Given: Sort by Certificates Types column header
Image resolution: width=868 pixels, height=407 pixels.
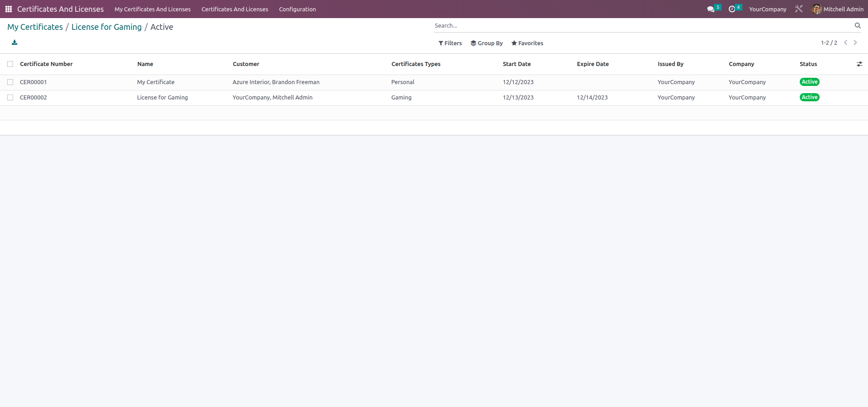Looking at the screenshot, I should 416,64.
